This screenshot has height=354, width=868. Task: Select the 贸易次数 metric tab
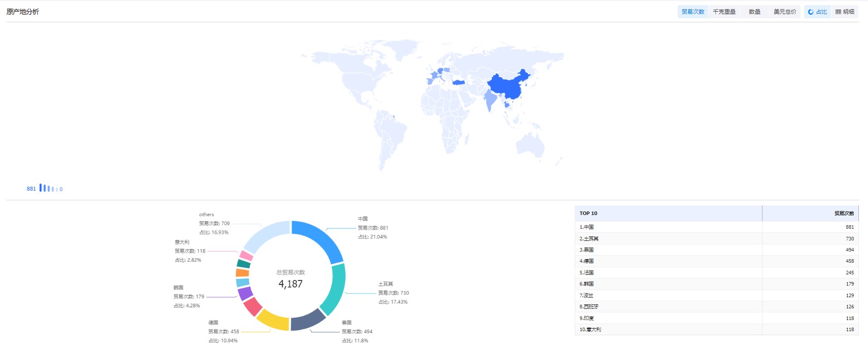coord(692,12)
